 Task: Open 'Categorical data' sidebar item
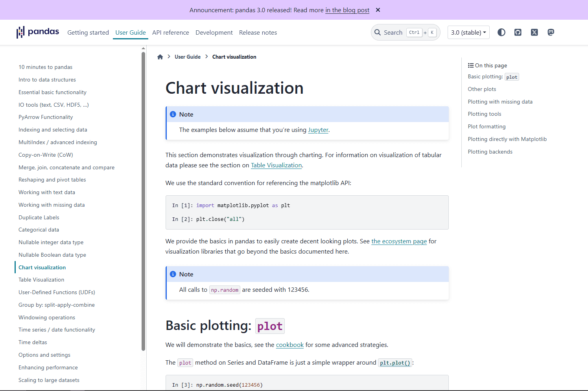tap(39, 230)
